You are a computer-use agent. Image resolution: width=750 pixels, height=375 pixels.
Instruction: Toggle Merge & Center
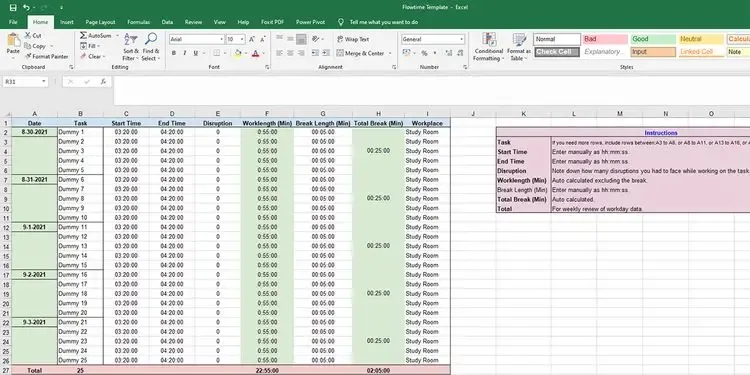(x=361, y=53)
